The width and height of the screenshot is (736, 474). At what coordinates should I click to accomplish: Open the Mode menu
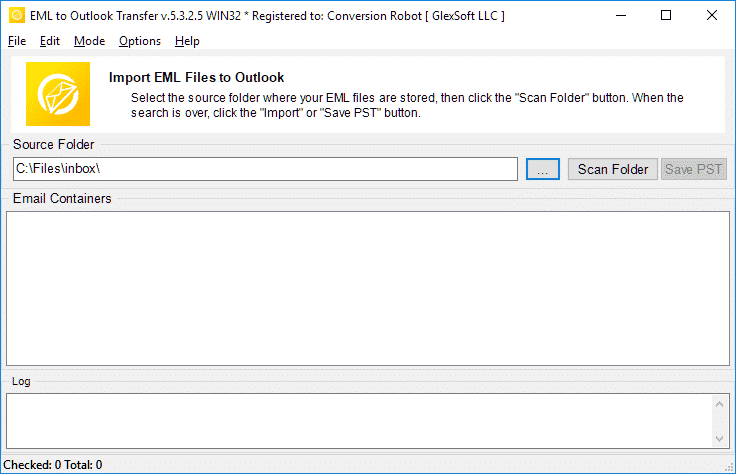89,41
